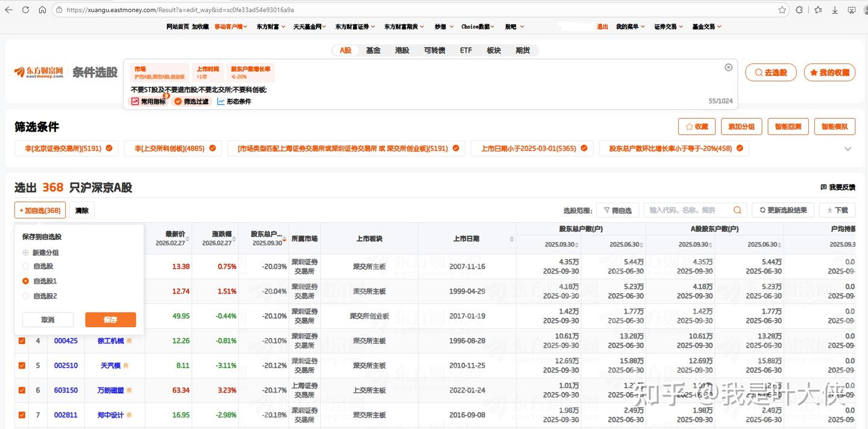
Task: Go to browser home page icon
Action: pyautogui.click(x=42, y=10)
